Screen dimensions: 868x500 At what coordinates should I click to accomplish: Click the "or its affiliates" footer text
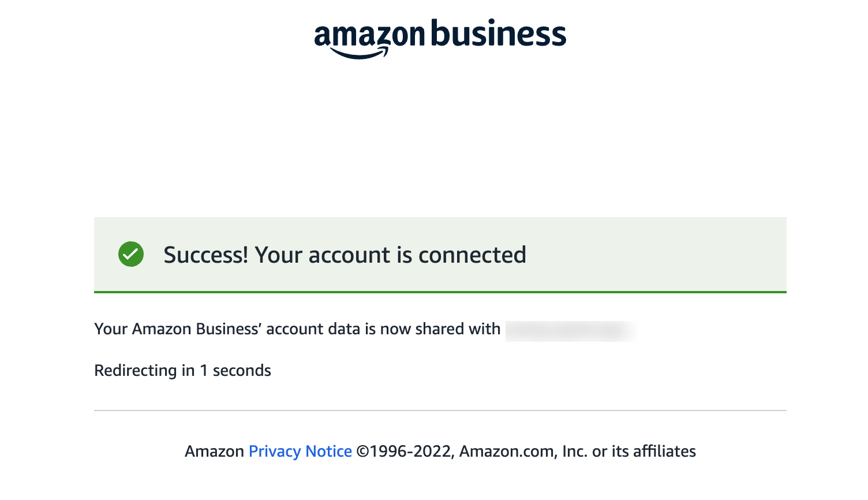pos(644,451)
